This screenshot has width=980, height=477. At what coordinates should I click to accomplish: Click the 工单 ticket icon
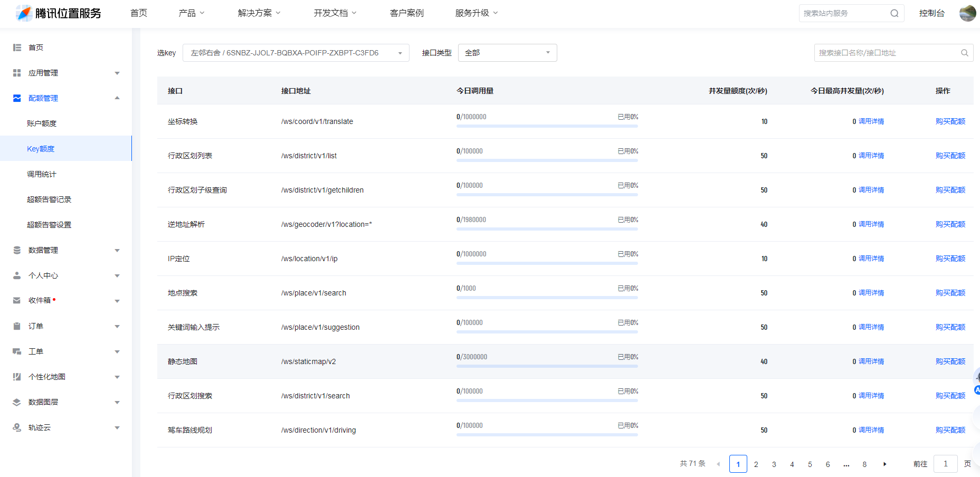[17, 351]
